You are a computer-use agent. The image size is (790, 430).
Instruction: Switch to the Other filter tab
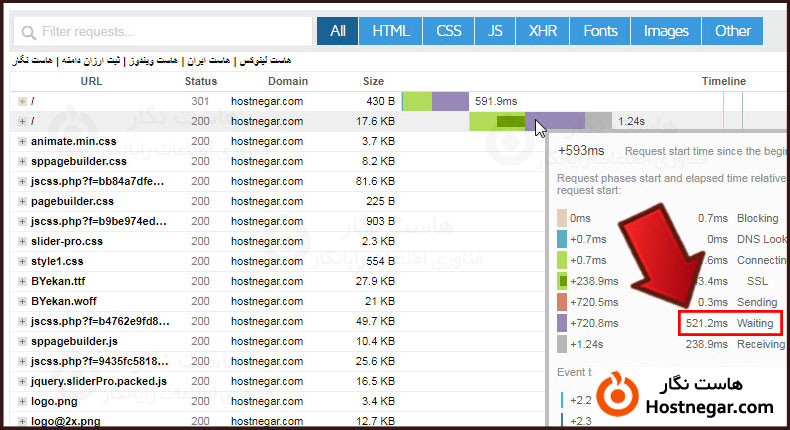click(732, 31)
